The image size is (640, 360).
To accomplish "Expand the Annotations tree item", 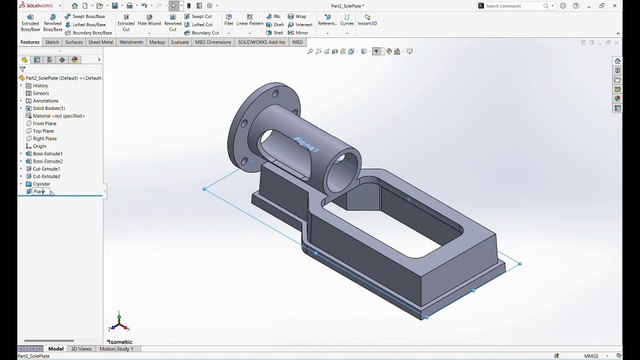I will tap(22, 101).
